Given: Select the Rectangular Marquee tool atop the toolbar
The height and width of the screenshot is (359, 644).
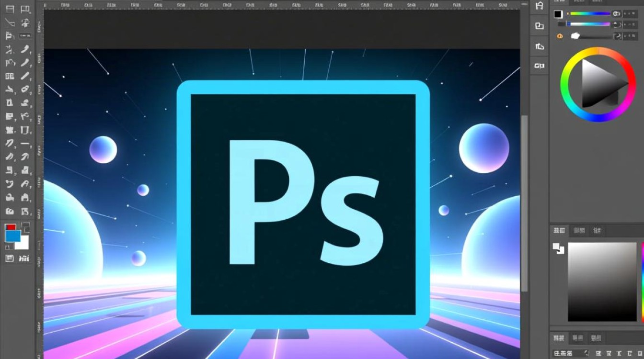Looking at the screenshot, I should 10,10.
